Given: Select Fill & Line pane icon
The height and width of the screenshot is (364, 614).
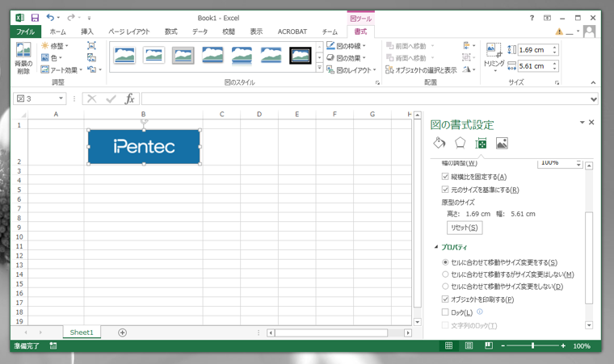Looking at the screenshot, I should point(439,143).
